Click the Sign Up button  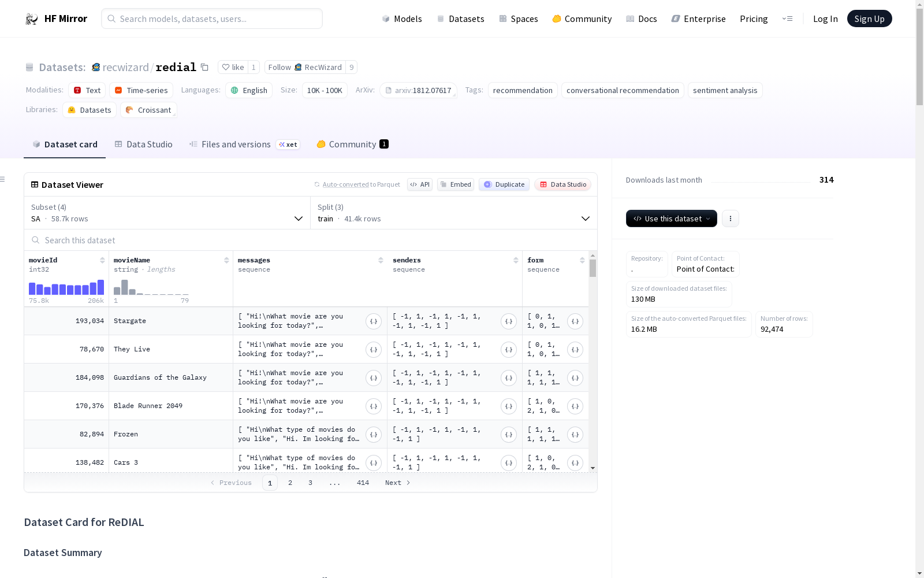[x=869, y=18]
